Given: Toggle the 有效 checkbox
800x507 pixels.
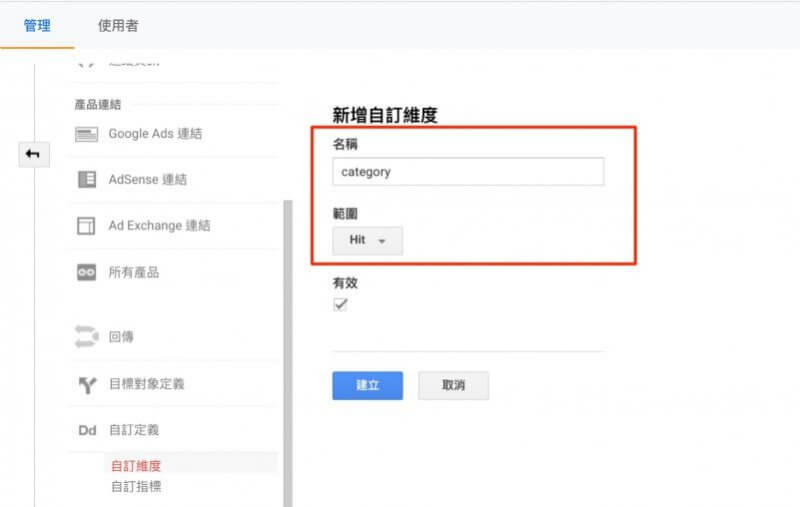Looking at the screenshot, I should pos(340,305).
